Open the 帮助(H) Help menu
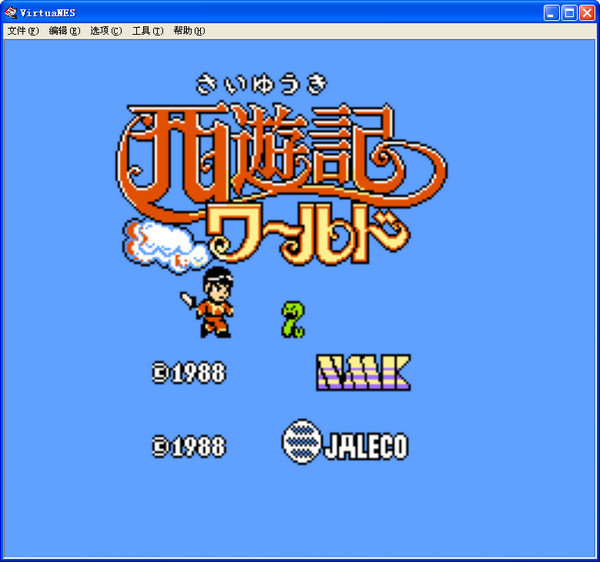Viewport: 600px width, 562px height. 189,31
